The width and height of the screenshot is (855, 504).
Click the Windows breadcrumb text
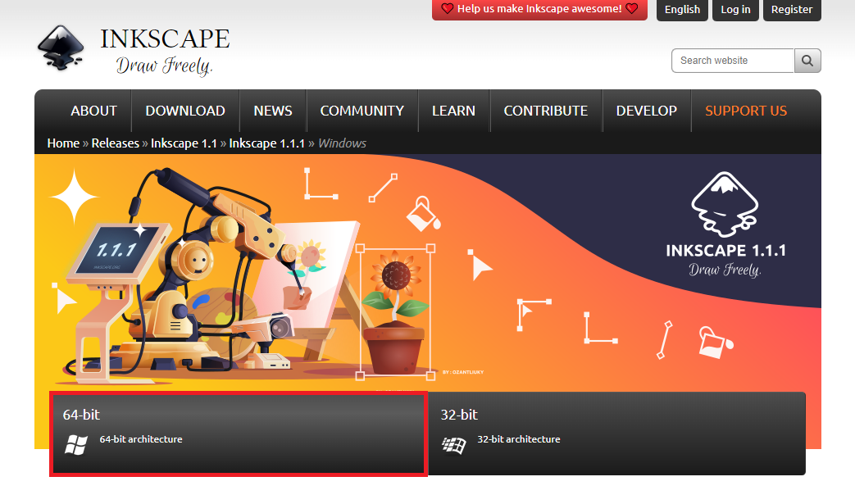[342, 143]
